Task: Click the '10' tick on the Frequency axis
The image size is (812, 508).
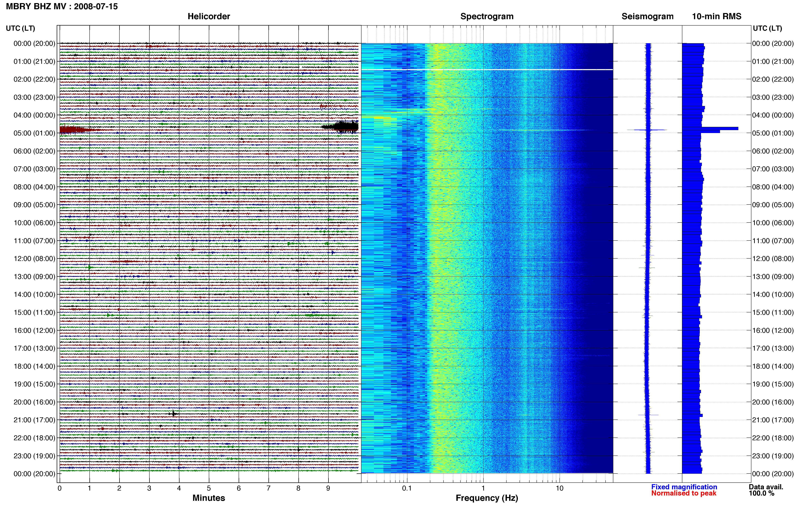Action: coord(559,488)
